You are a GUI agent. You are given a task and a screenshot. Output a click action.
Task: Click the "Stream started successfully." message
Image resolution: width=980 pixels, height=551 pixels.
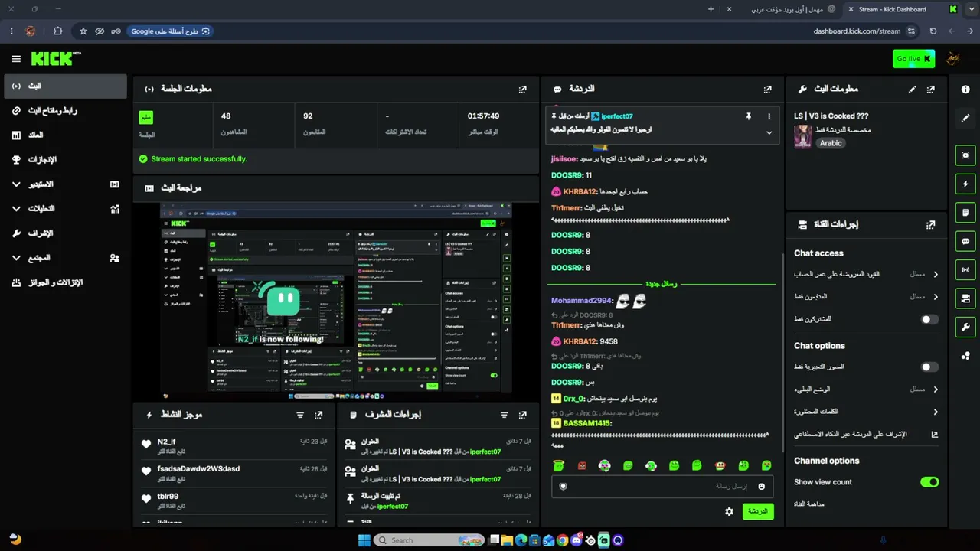(199, 159)
